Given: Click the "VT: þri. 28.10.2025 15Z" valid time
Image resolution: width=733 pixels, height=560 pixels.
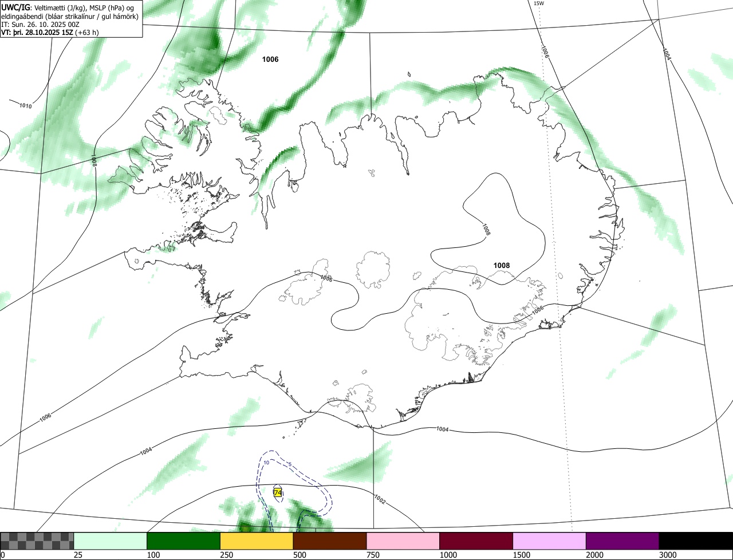Looking at the screenshot, I should pos(38,32).
